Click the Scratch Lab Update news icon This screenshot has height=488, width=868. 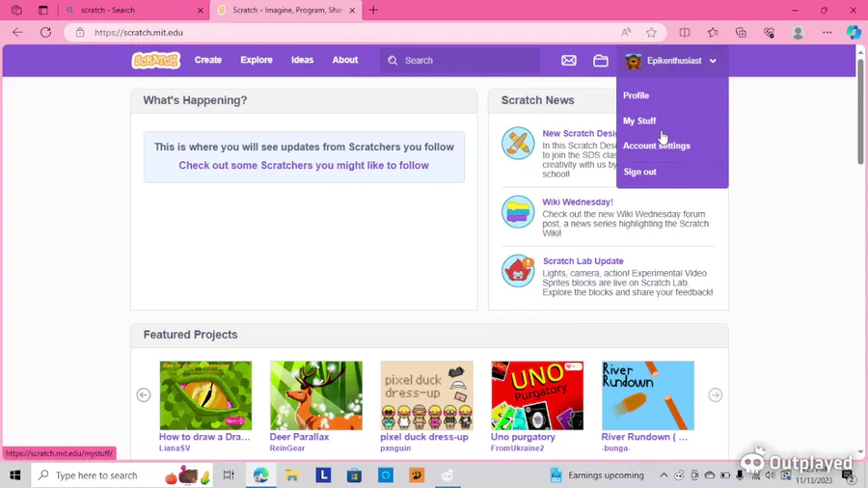point(518,271)
